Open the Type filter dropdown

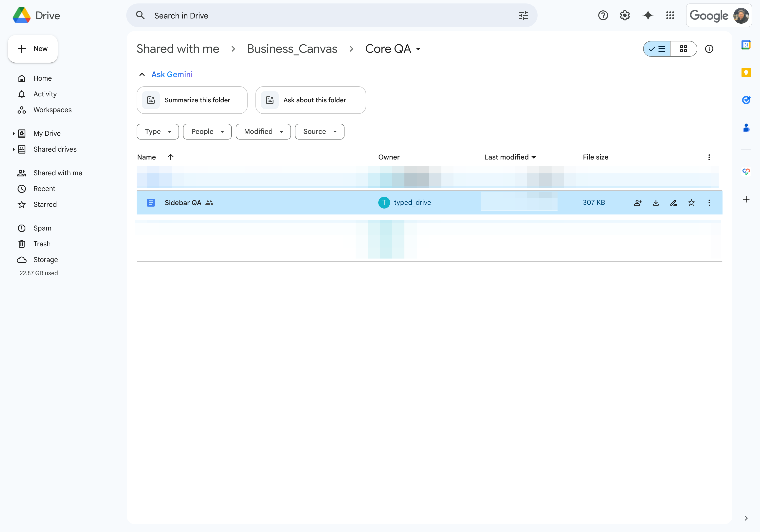click(x=158, y=132)
